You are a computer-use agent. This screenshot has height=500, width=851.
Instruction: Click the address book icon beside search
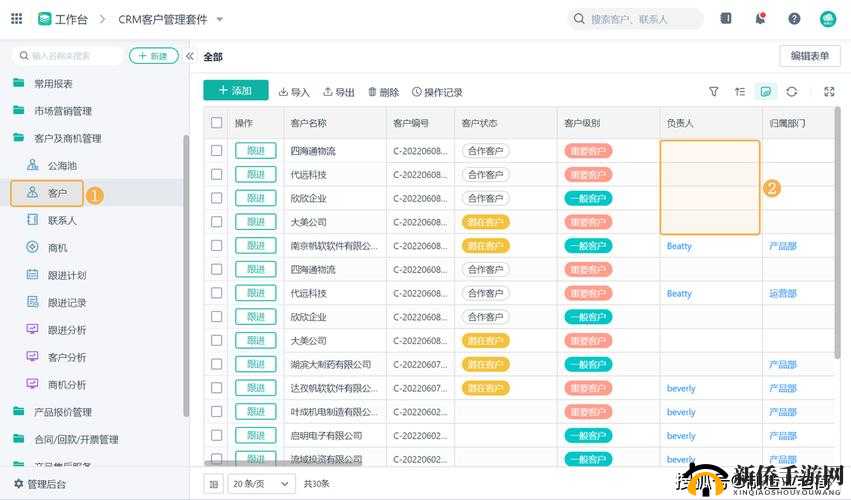(x=726, y=18)
